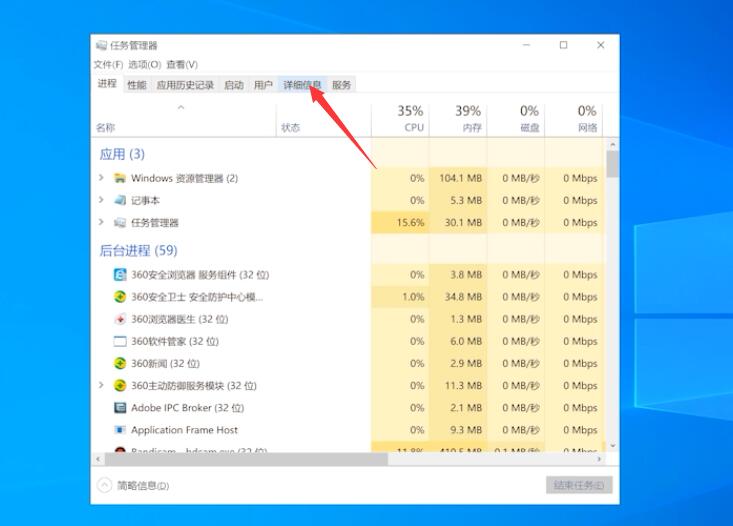Close the Task Manager window
The height and width of the screenshot is (526, 733).
point(601,45)
